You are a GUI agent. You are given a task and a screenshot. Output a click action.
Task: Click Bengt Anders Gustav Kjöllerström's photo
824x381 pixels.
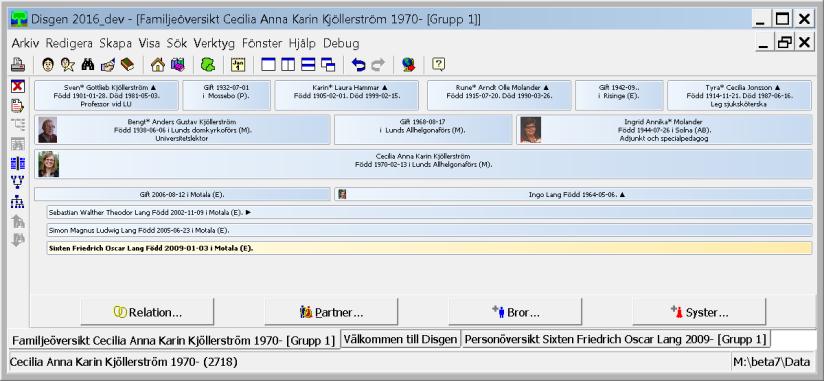pos(47,130)
